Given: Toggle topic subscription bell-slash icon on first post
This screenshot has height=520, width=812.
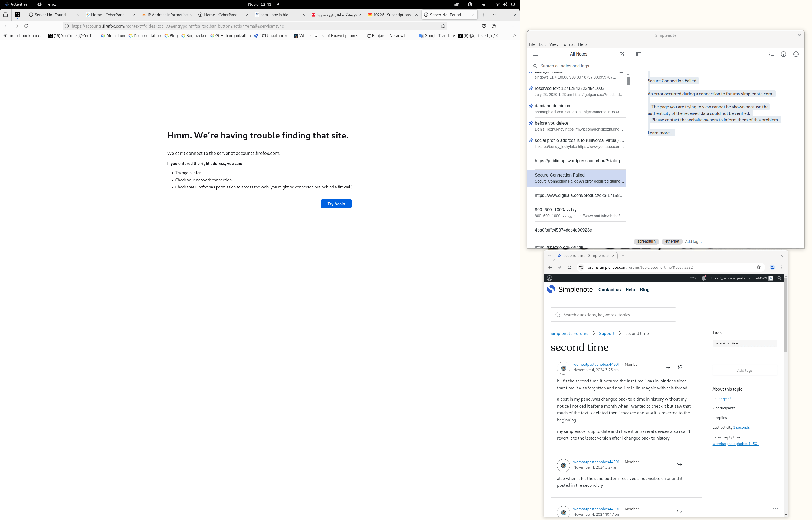Looking at the screenshot, I should (679, 367).
